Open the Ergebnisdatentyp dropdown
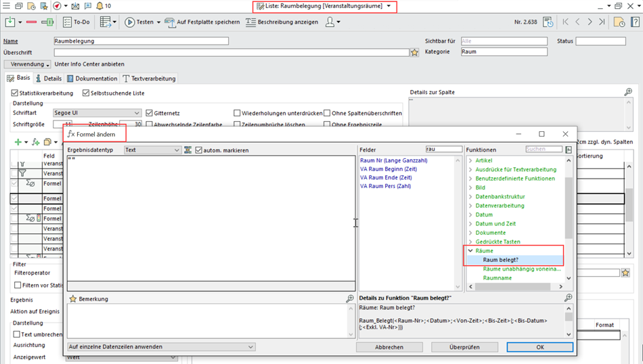 click(152, 150)
